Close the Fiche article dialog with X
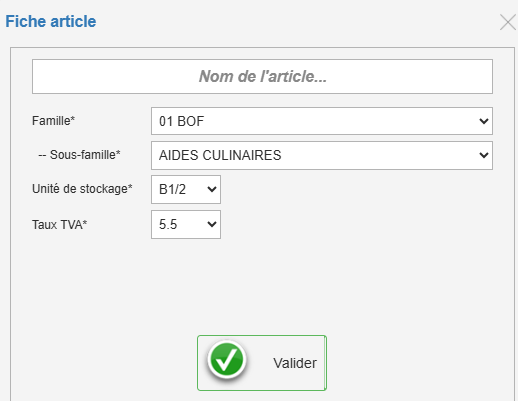This screenshot has width=518, height=401. (508, 23)
